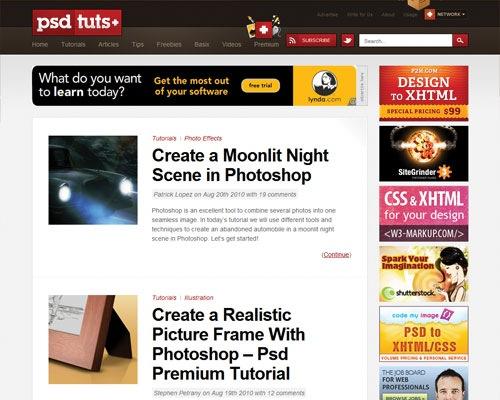Viewport: 500px width, 400px height.
Task: Click the psd tuts+ logo
Action: point(77,22)
